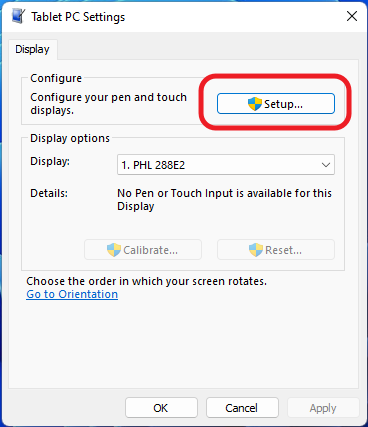Click the Reset... button text
This screenshot has height=427, width=368.
coord(283,250)
